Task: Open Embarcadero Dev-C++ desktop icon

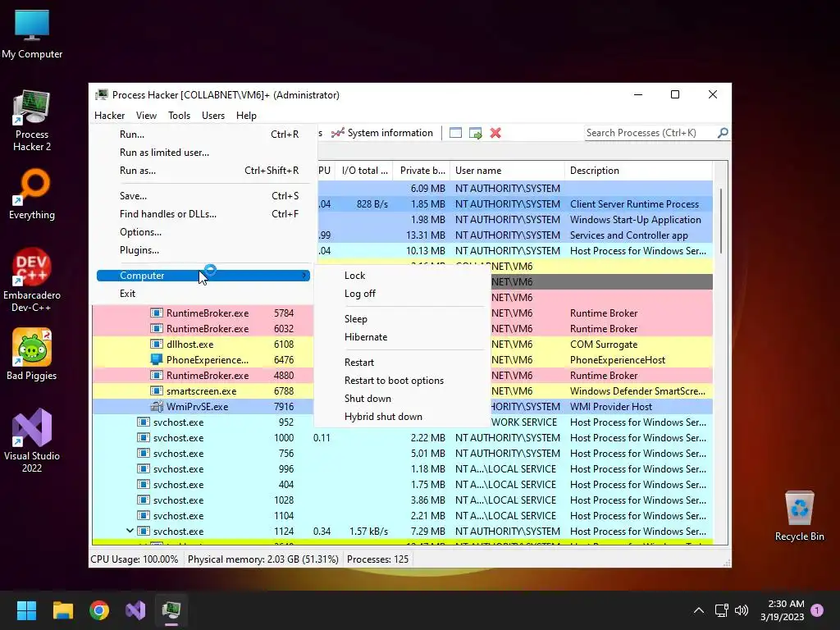Action: 32,281
